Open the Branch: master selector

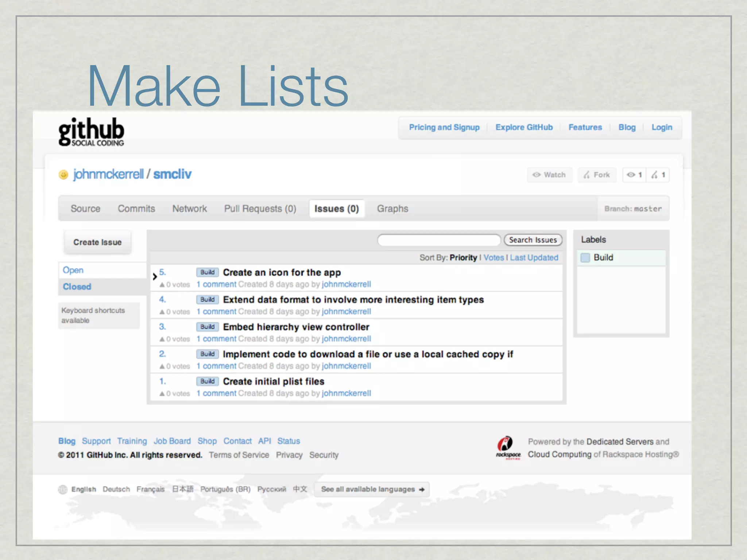point(633,209)
